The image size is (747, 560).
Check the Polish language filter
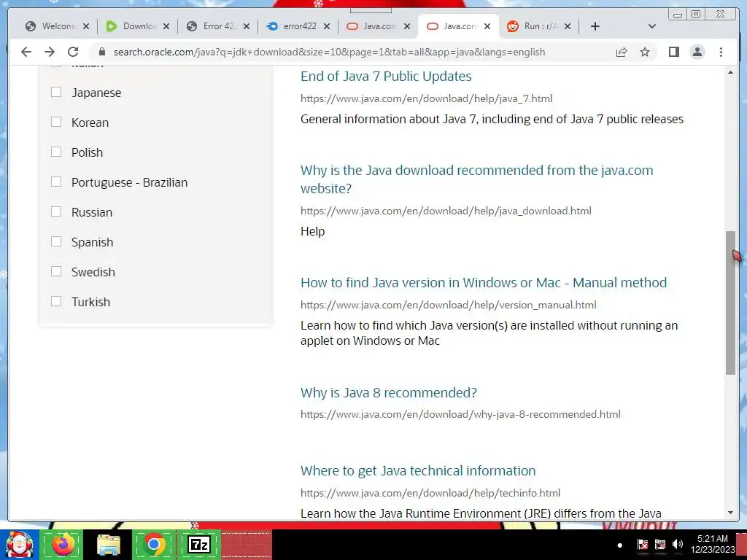(56, 152)
